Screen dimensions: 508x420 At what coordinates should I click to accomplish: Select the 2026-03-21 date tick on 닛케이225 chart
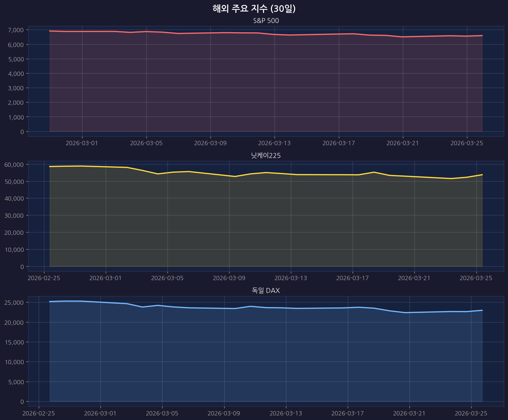point(414,278)
